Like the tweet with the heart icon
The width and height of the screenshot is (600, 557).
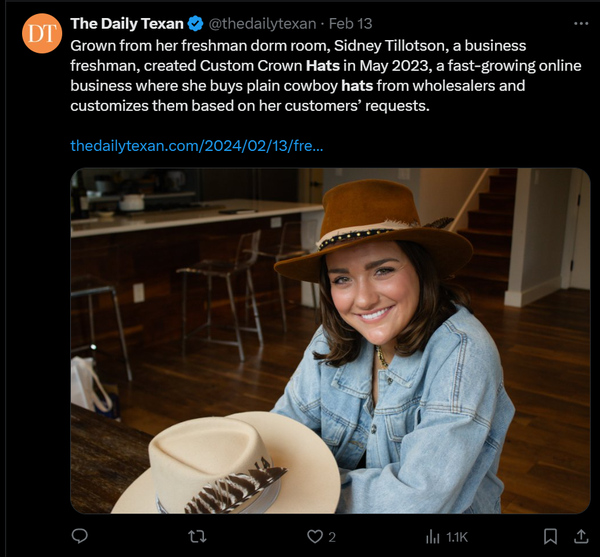[315, 537]
